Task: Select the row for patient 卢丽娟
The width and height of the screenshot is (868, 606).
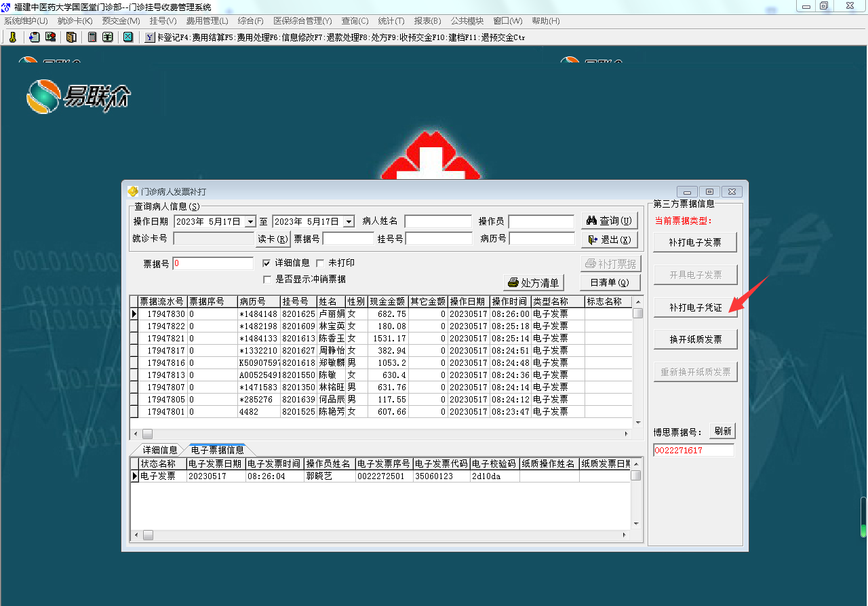Action: (381, 314)
